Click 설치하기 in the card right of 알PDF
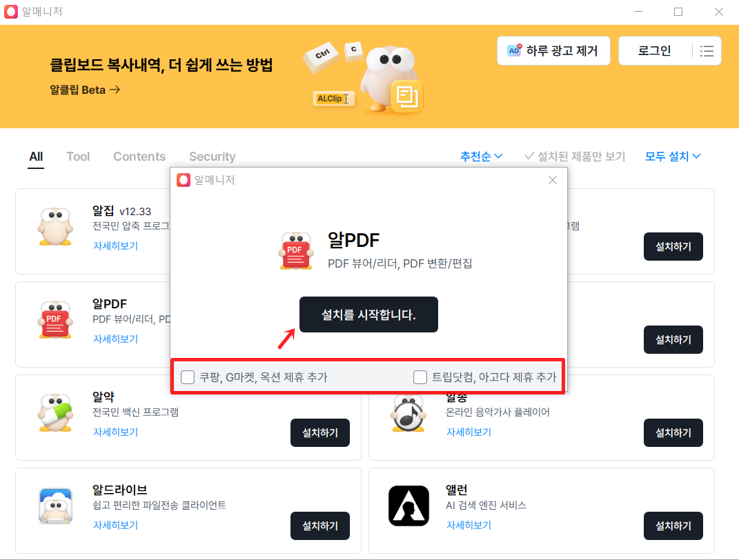This screenshot has width=739, height=560. 673,339
